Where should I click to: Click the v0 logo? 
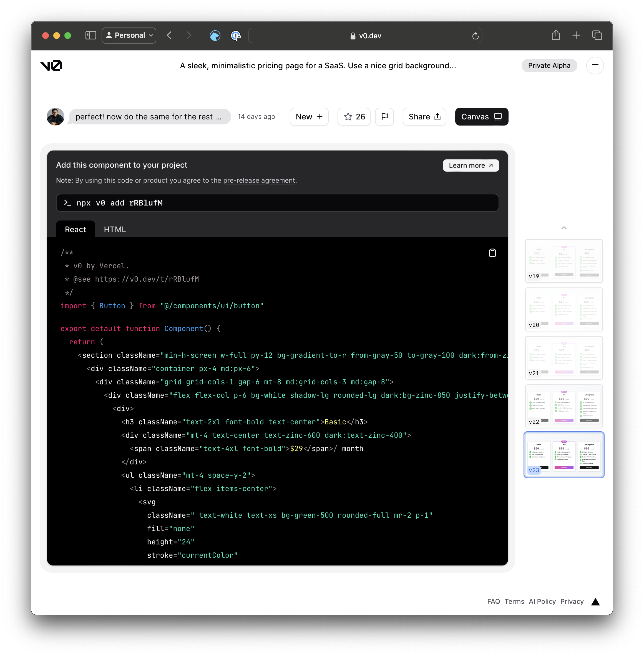point(51,66)
